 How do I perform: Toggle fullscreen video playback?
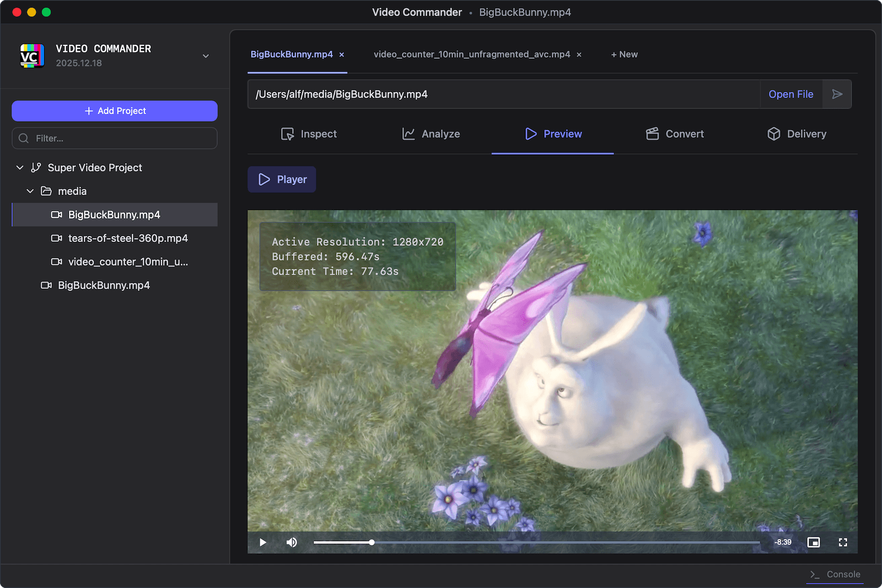[x=843, y=542]
